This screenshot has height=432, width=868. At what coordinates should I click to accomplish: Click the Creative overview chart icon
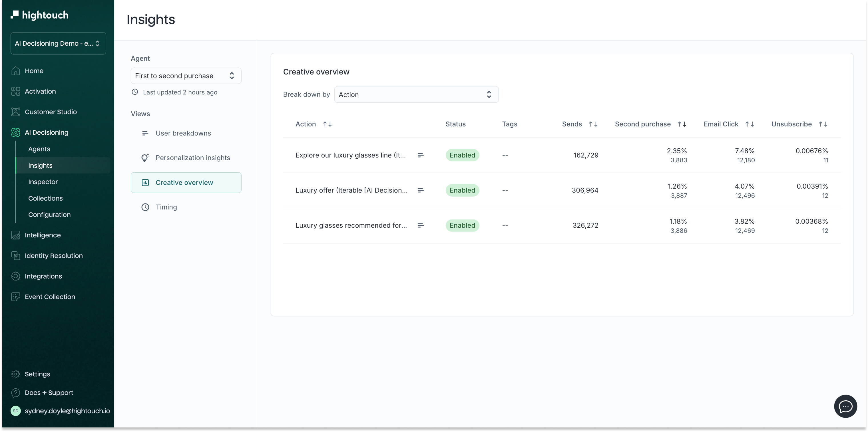click(145, 183)
